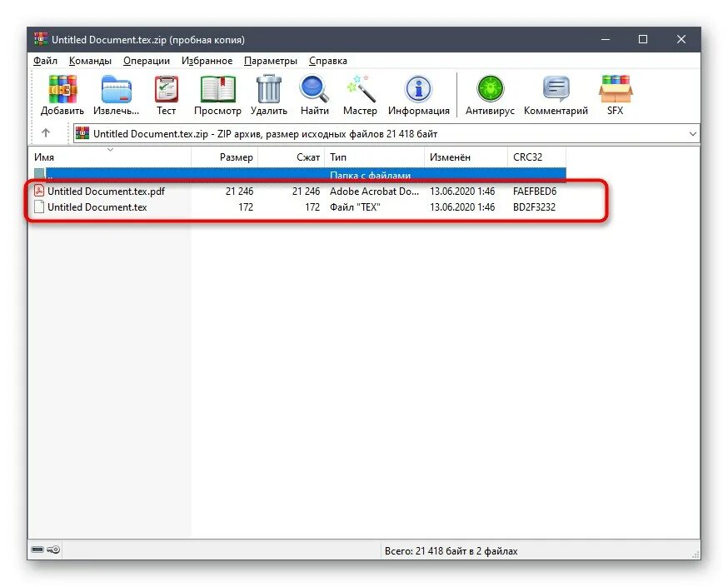Image resolution: width=728 pixels, height=587 pixels.
Task: Click the key password icon in status bar
Action: coord(53,550)
